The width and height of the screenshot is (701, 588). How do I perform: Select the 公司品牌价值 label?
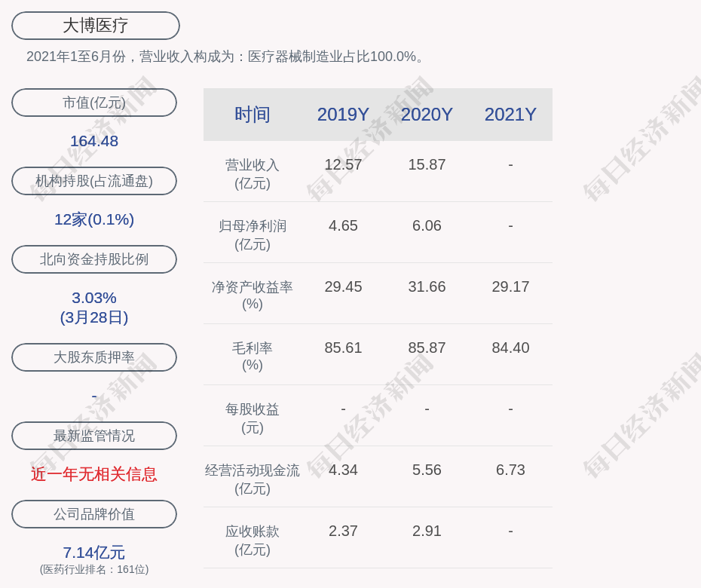coord(94,514)
